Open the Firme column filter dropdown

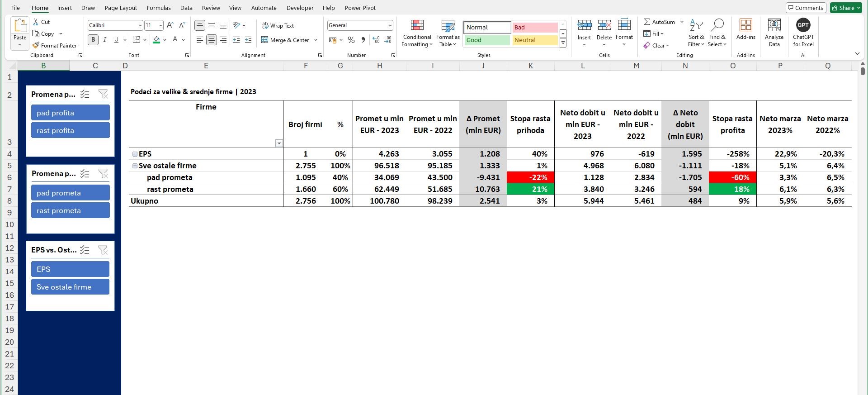(279, 143)
